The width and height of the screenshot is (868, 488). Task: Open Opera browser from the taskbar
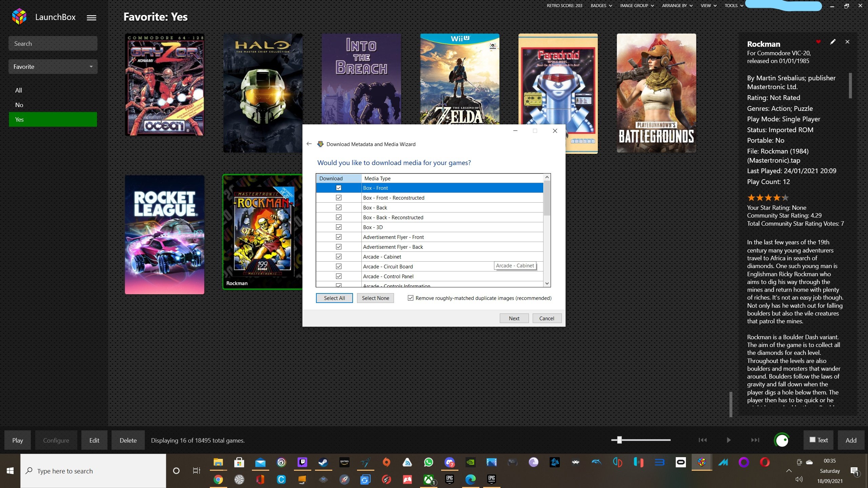tap(765, 462)
